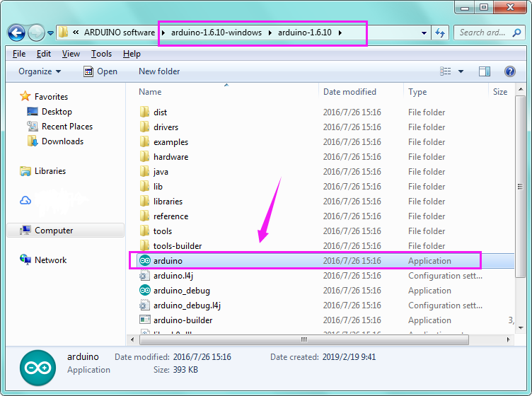Sort by the Name column header
Image resolution: width=532 pixels, height=396 pixels.
click(150, 92)
